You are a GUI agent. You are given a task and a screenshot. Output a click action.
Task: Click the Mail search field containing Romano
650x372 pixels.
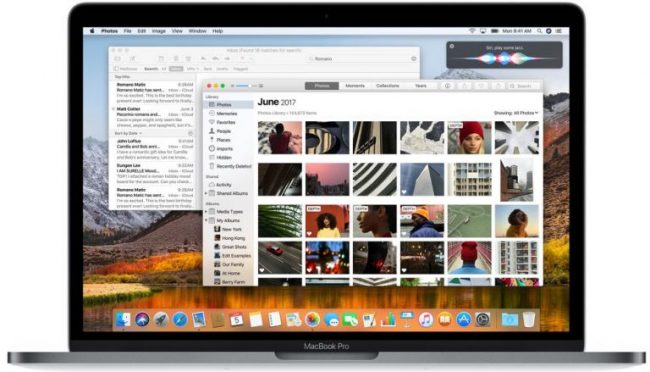361,59
